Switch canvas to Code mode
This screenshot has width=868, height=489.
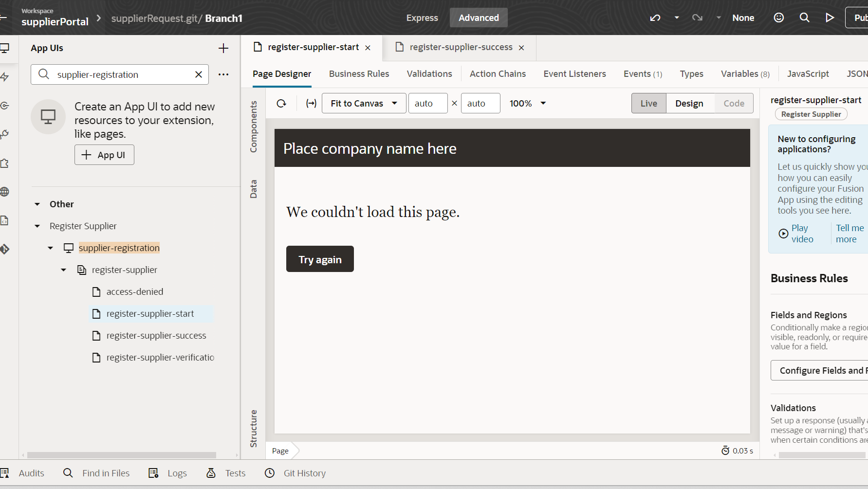tap(734, 103)
